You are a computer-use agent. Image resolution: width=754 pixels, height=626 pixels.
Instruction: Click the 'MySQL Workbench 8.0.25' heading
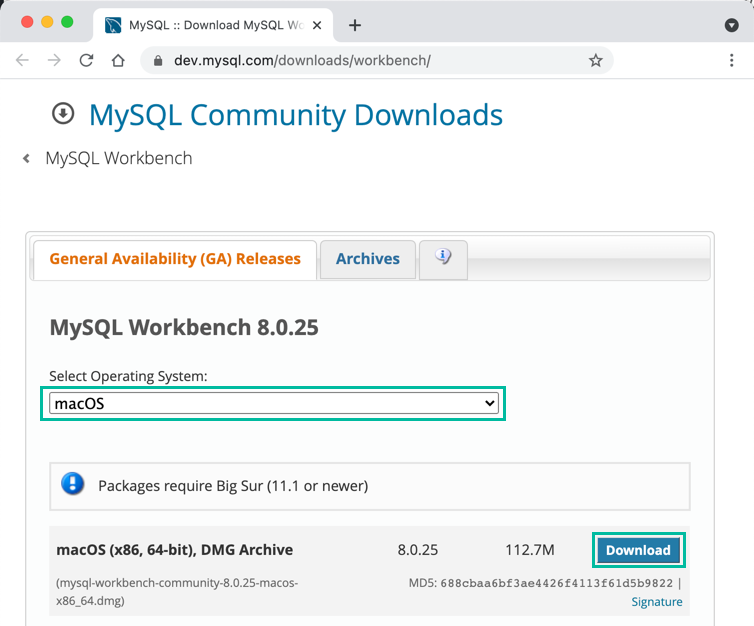(x=184, y=327)
